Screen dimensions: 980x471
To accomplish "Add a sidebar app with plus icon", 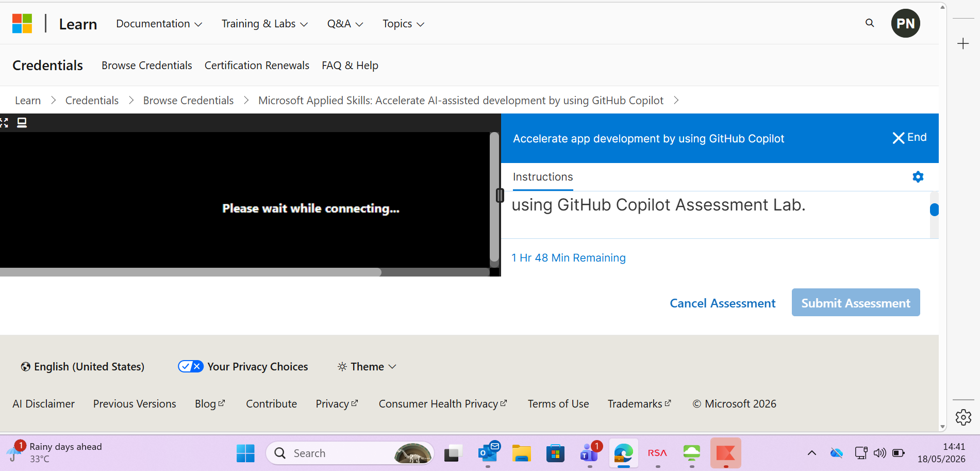I will click(x=963, y=44).
